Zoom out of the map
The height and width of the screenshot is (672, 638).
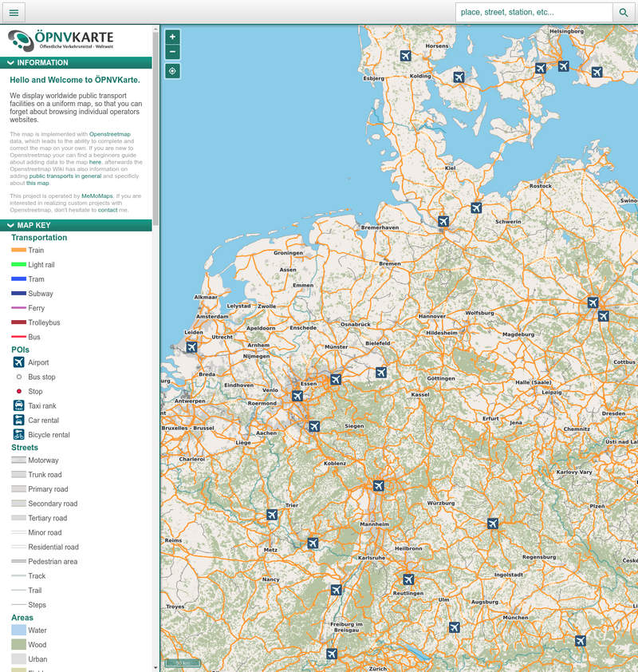[x=172, y=52]
